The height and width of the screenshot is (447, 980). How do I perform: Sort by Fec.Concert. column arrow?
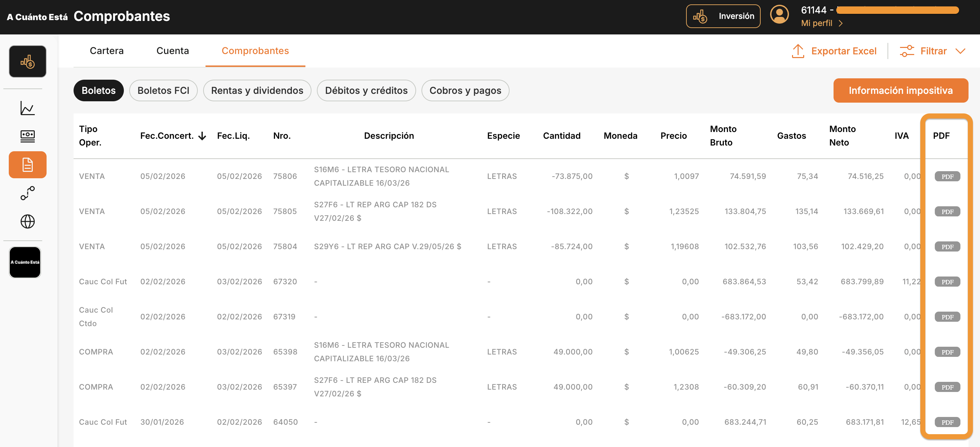tap(202, 136)
